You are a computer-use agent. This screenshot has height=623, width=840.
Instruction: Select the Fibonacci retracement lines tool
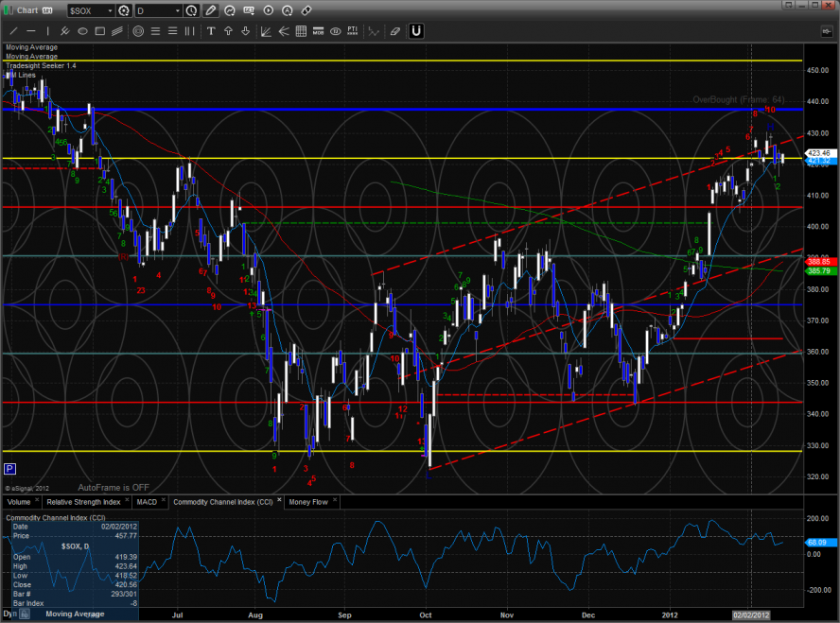coord(155,31)
